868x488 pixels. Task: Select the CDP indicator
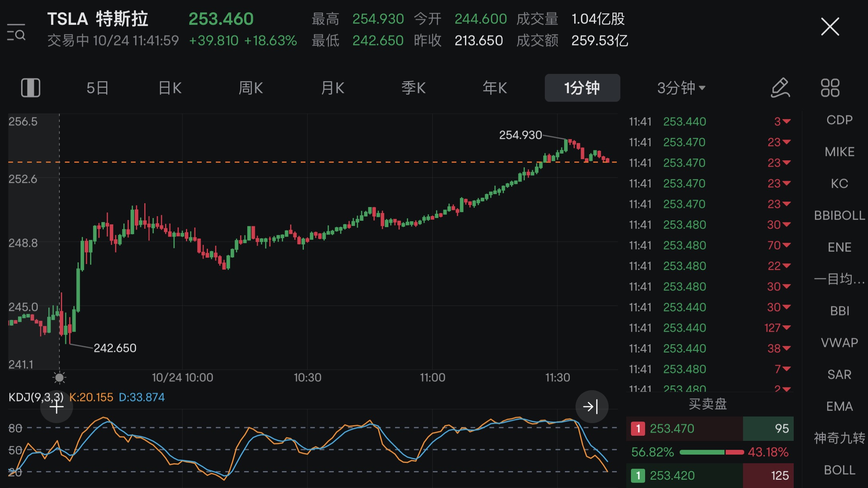point(839,120)
